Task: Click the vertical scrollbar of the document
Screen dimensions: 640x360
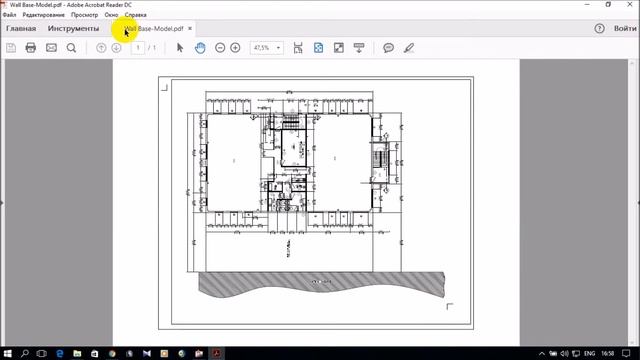Action: [x=633, y=202]
